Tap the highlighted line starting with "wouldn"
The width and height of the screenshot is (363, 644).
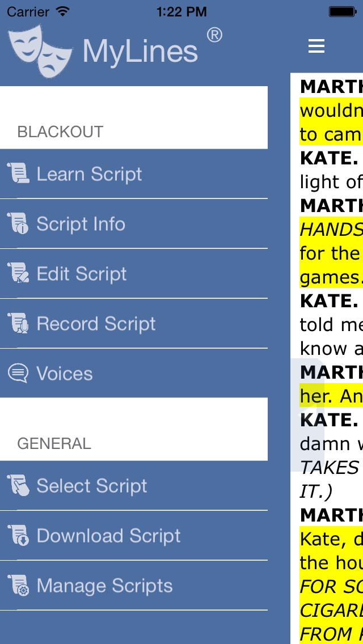point(331,110)
